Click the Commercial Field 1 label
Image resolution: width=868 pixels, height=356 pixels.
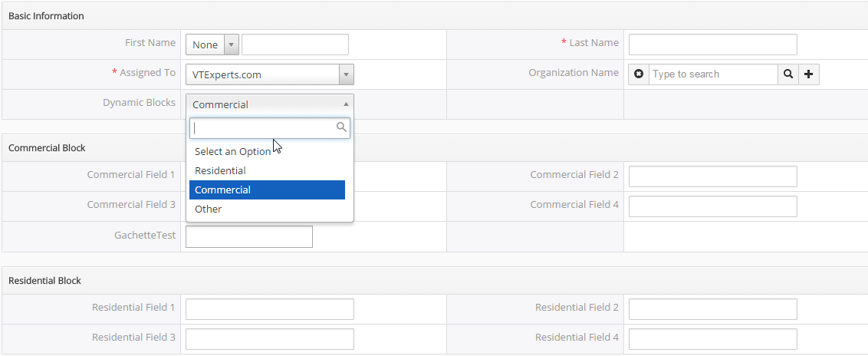pyautogui.click(x=131, y=174)
